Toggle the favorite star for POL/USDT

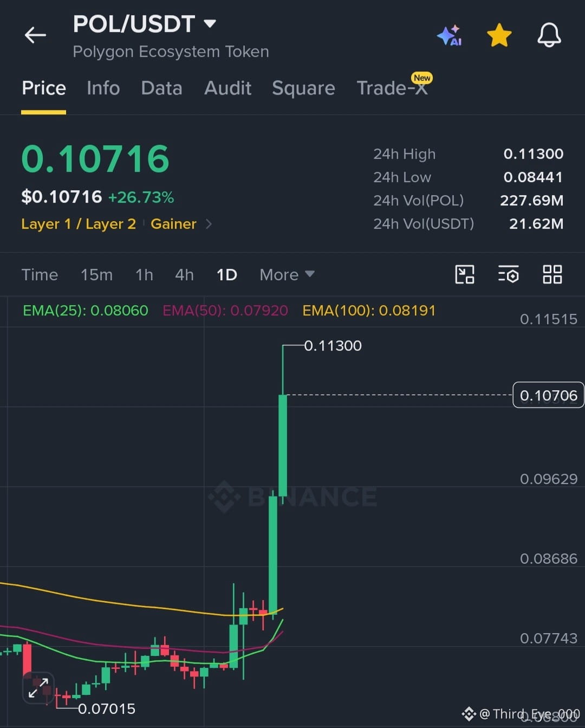click(499, 35)
